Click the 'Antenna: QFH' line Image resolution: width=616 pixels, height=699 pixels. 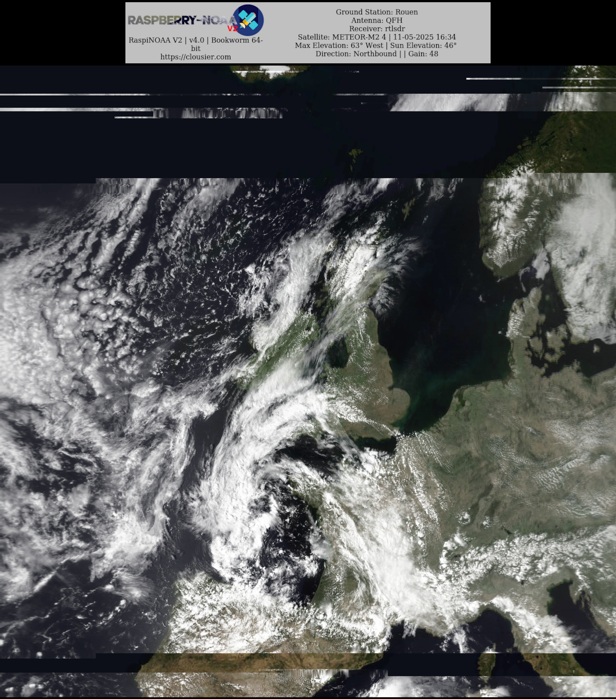pos(377,20)
